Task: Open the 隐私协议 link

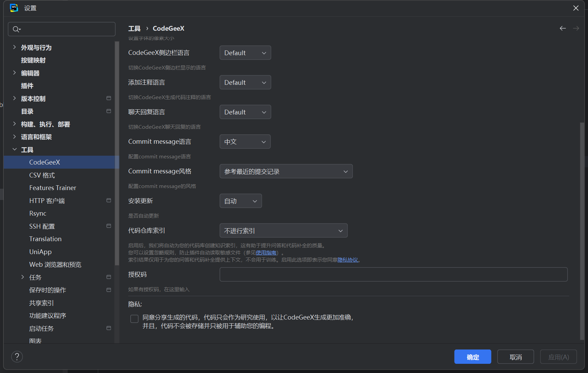Action: click(348, 260)
